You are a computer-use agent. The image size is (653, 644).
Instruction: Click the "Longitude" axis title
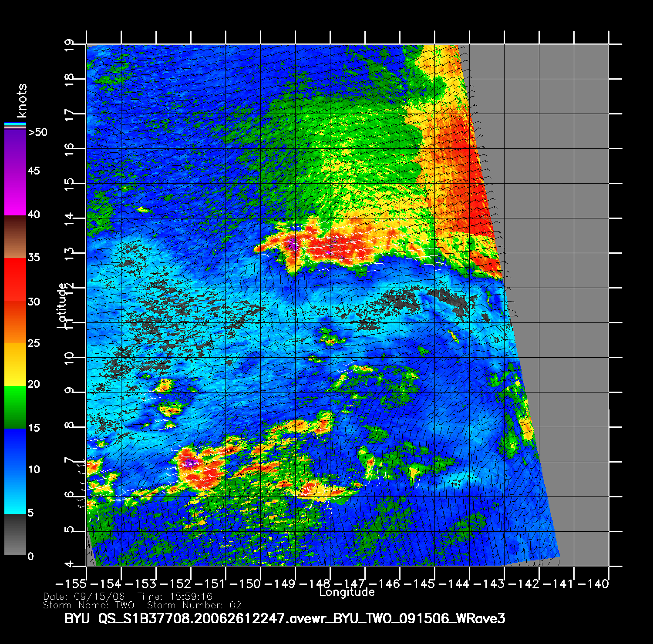point(347,592)
